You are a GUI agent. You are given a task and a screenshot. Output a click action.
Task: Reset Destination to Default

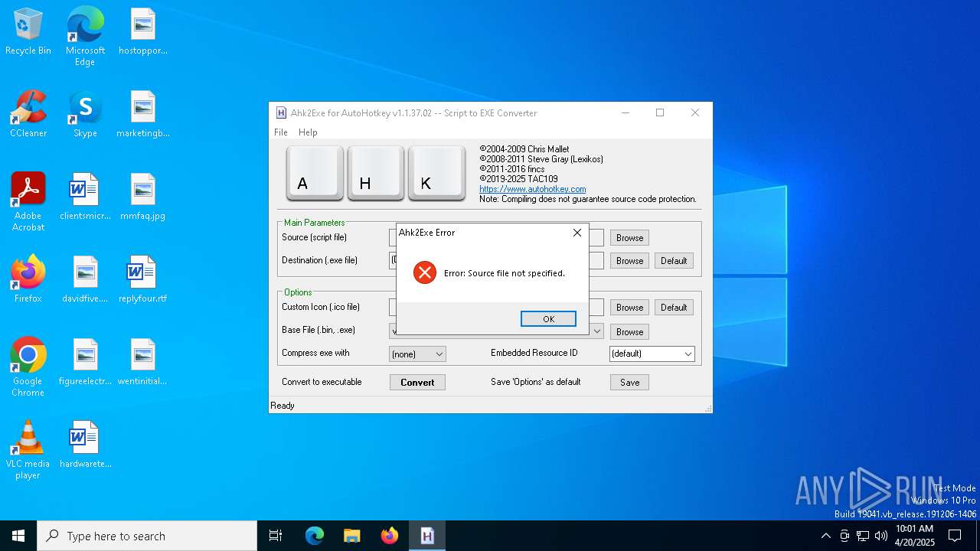pos(674,261)
